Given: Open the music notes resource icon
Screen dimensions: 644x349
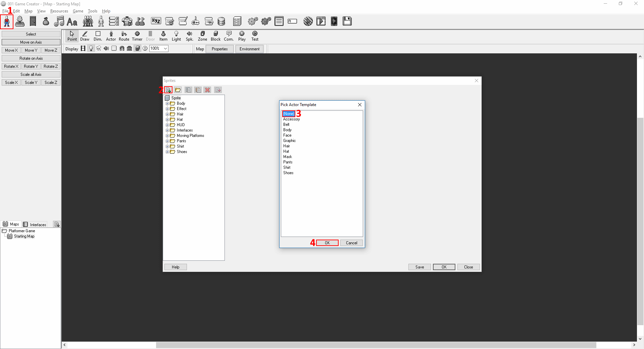Looking at the screenshot, I should [x=59, y=21].
